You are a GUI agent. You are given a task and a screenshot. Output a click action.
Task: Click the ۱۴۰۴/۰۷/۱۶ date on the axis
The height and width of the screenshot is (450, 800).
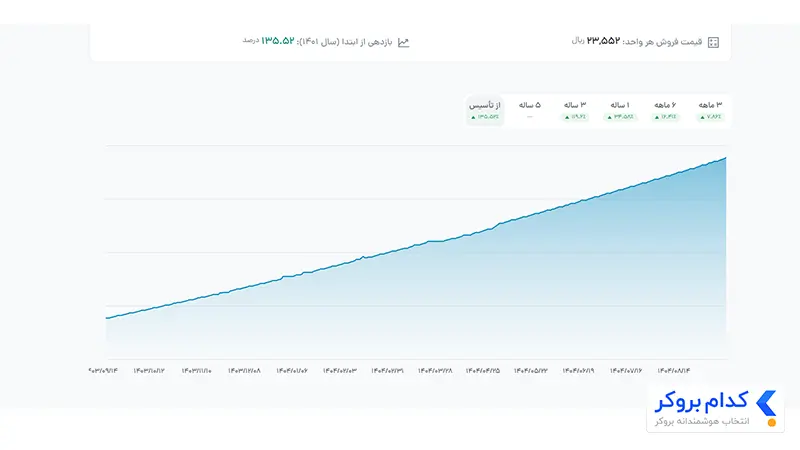tap(626, 371)
